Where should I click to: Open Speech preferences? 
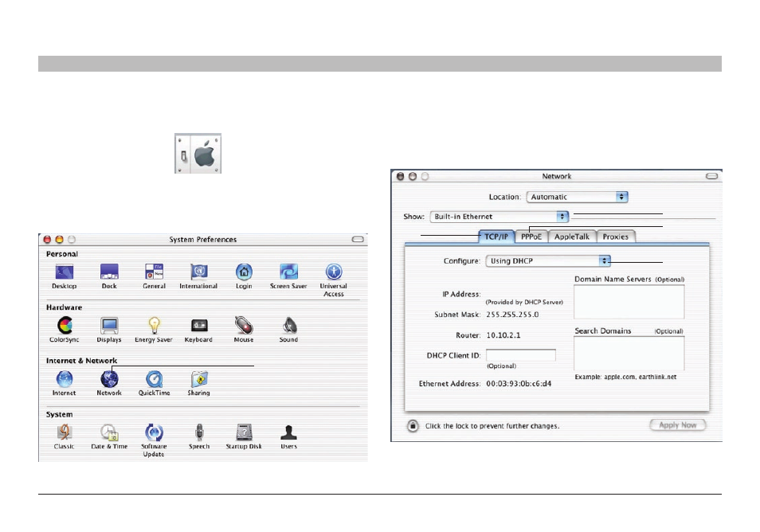click(199, 432)
